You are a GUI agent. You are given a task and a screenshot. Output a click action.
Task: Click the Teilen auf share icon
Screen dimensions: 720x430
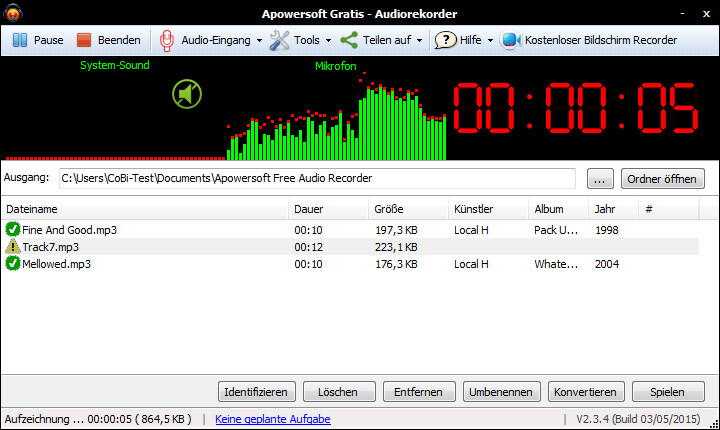[x=349, y=40]
